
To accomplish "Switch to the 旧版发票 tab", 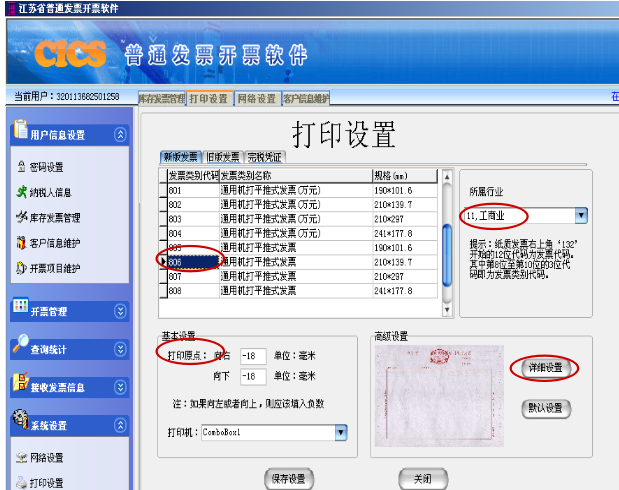I will point(223,157).
